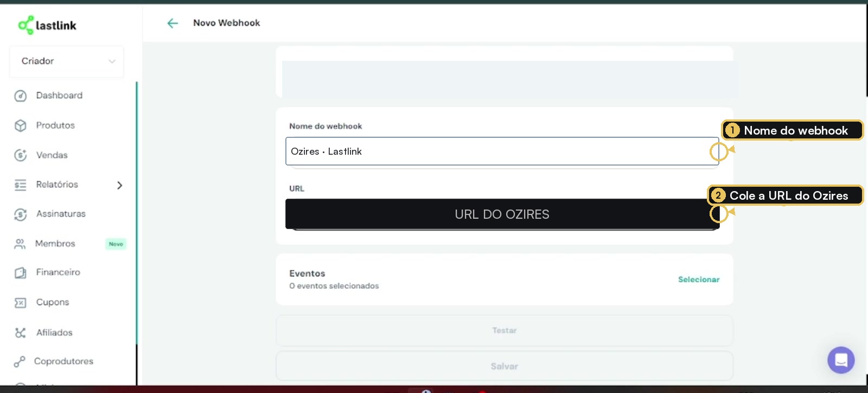Focus the Nome do webhook field
Viewport: 868px width, 393px height.
(x=502, y=151)
